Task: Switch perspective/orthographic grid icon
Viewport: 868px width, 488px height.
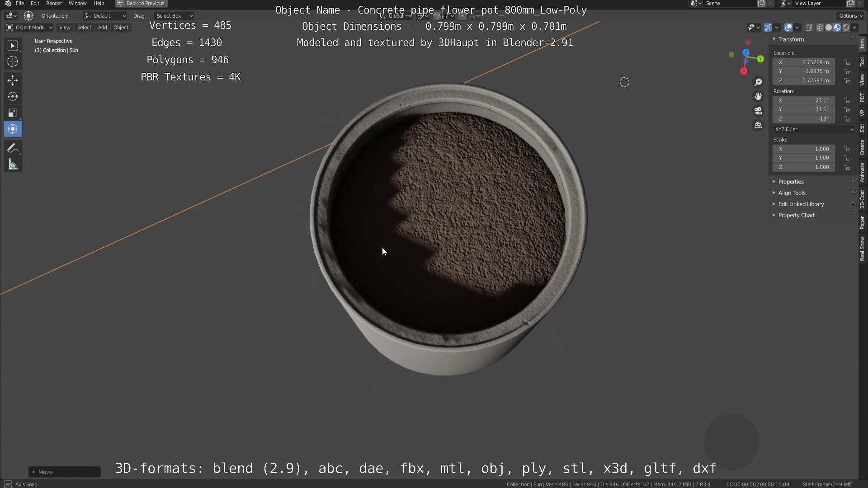Action: click(758, 125)
